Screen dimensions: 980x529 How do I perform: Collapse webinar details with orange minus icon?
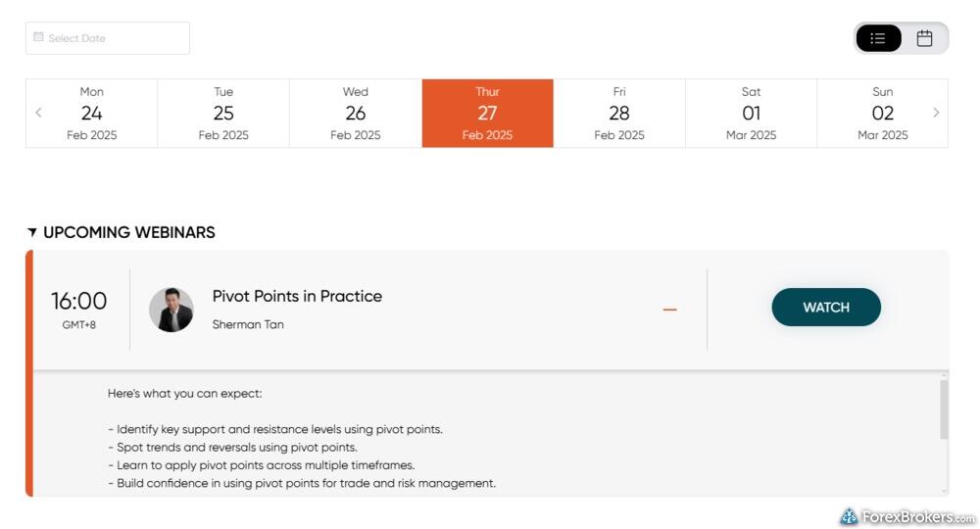pos(670,310)
